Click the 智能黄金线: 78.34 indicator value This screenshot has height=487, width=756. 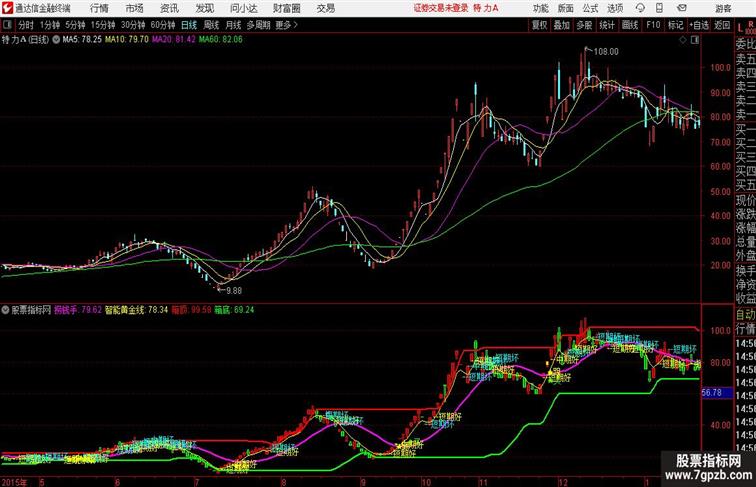136,310
